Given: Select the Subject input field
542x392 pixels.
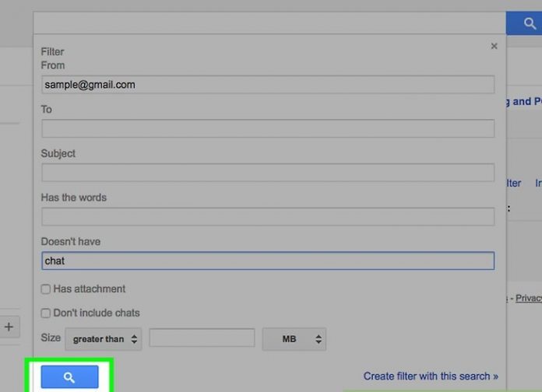Looking at the screenshot, I should click(x=267, y=173).
